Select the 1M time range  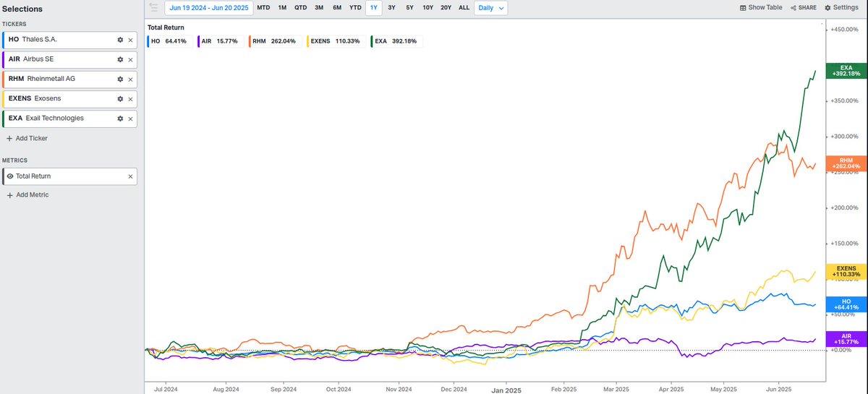[x=282, y=8]
